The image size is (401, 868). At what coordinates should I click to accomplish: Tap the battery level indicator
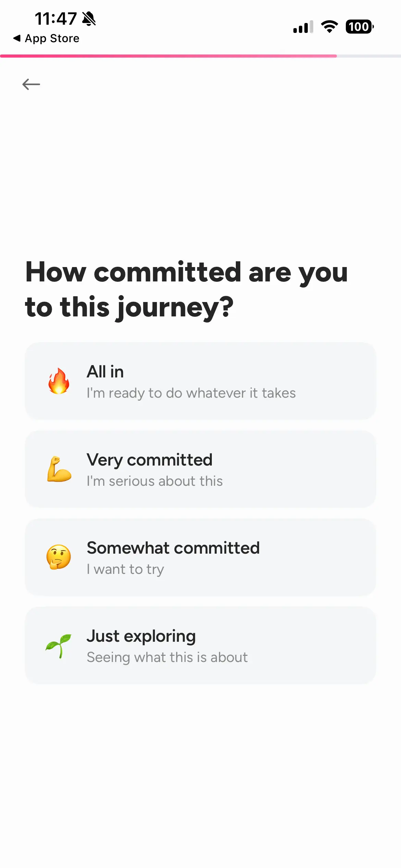pyautogui.click(x=360, y=27)
